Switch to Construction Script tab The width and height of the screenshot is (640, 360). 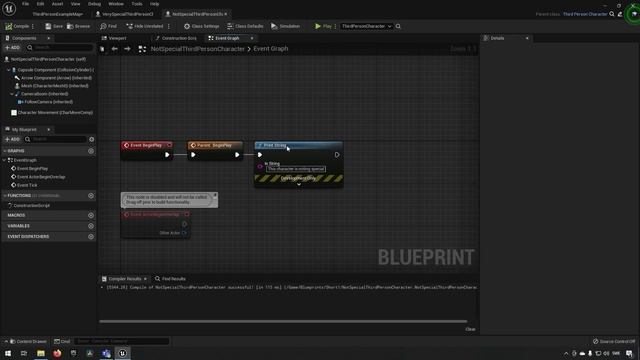tap(176, 38)
